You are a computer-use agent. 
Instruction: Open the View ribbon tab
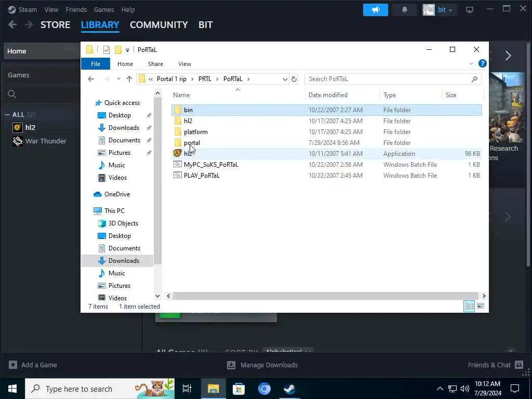point(184,64)
